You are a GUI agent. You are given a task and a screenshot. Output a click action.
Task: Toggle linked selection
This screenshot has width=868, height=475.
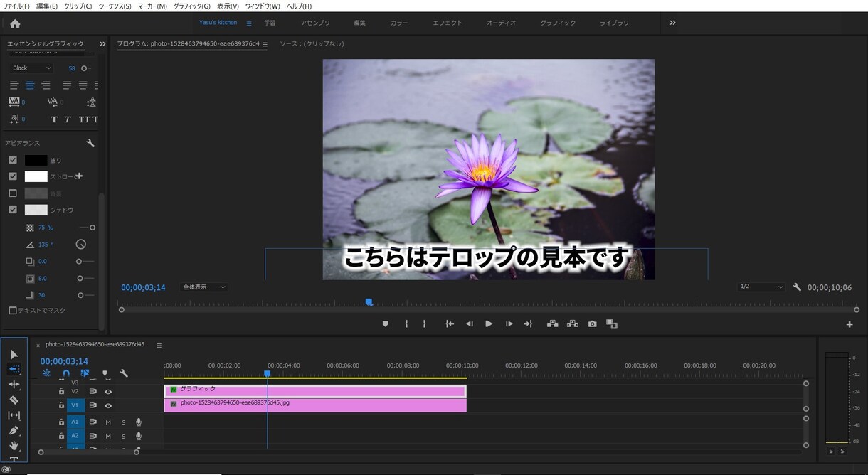point(85,373)
